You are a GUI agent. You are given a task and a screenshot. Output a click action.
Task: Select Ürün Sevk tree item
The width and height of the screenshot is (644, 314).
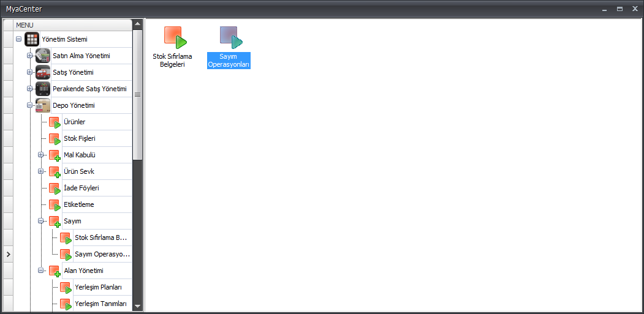coord(79,171)
